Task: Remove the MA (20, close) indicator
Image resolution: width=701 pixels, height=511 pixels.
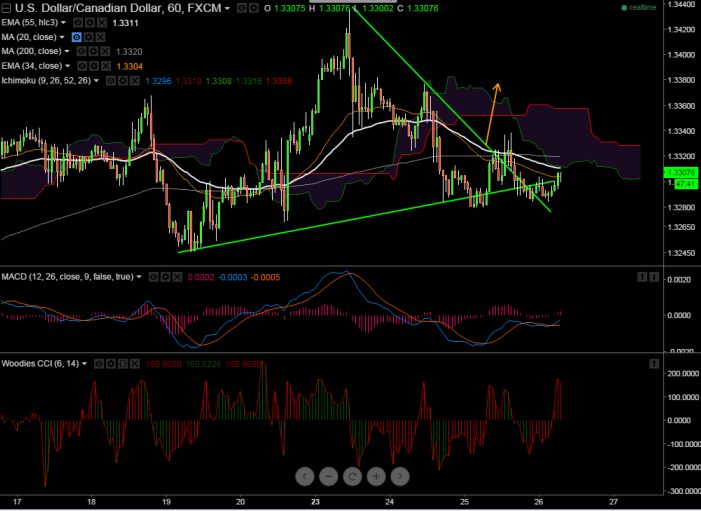Action: click(101, 37)
